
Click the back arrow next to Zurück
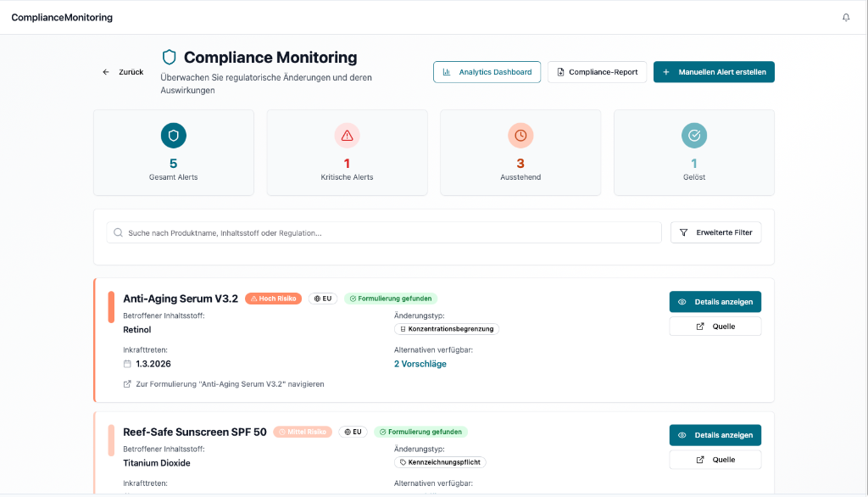click(x=106, y=72)
